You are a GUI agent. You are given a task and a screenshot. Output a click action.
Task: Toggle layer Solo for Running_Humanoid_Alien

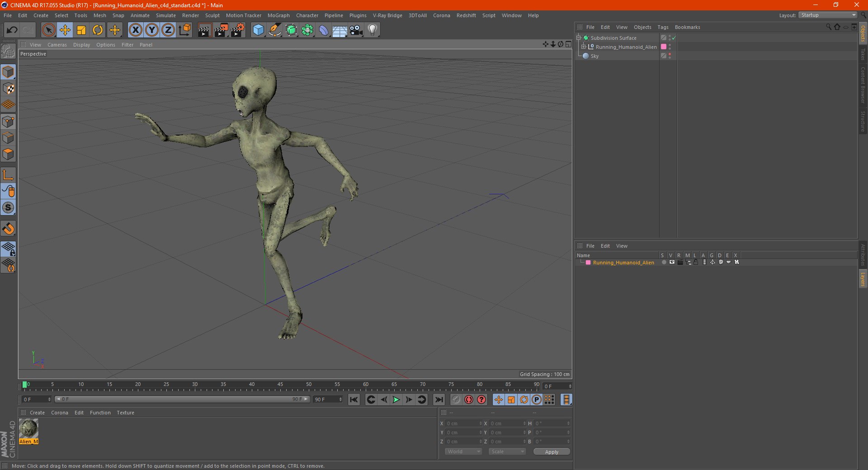coord(664,262)
